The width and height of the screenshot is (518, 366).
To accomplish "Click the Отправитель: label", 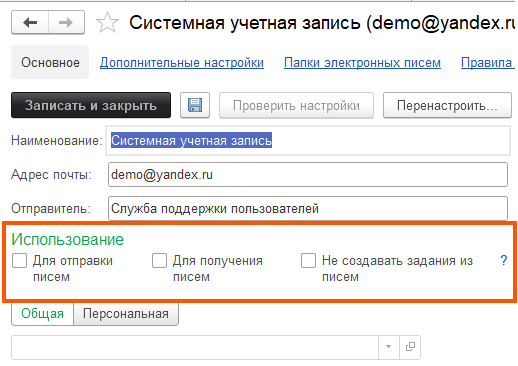I will click(x=51, y=208).
